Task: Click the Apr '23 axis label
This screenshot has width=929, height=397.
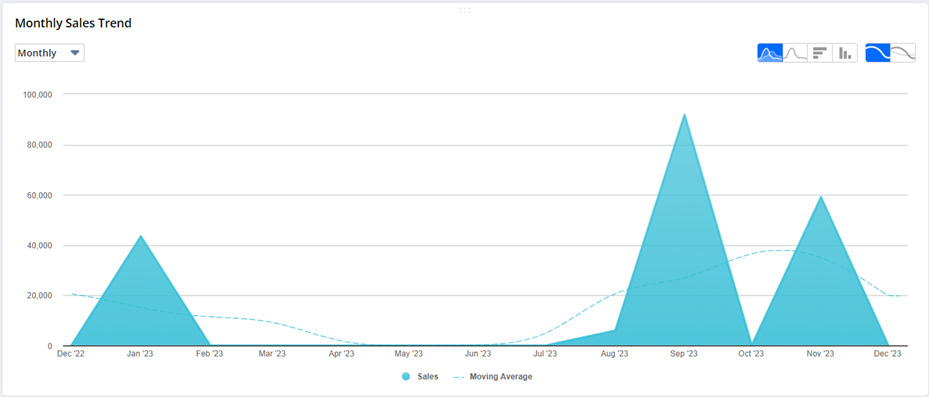Action: [341, 354]
